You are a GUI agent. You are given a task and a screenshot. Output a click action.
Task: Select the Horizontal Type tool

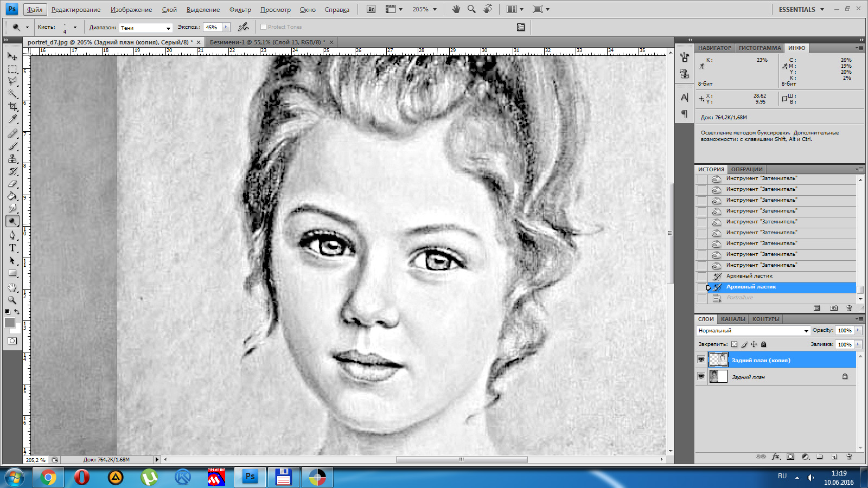pos(12,248)
